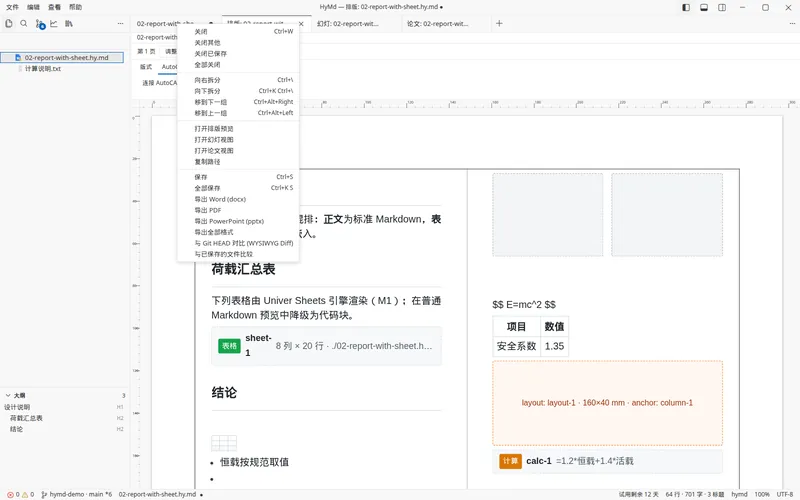
Task: Toggle the left sidebar layout icon
Action: click(x=686, y=7)
